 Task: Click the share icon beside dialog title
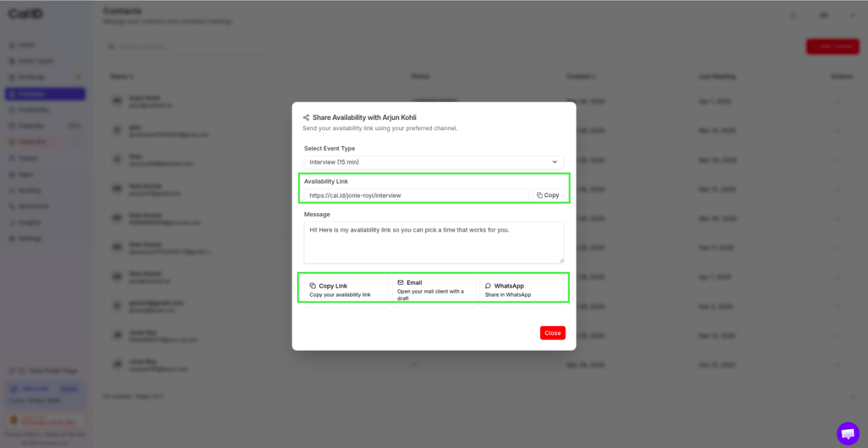306,117
